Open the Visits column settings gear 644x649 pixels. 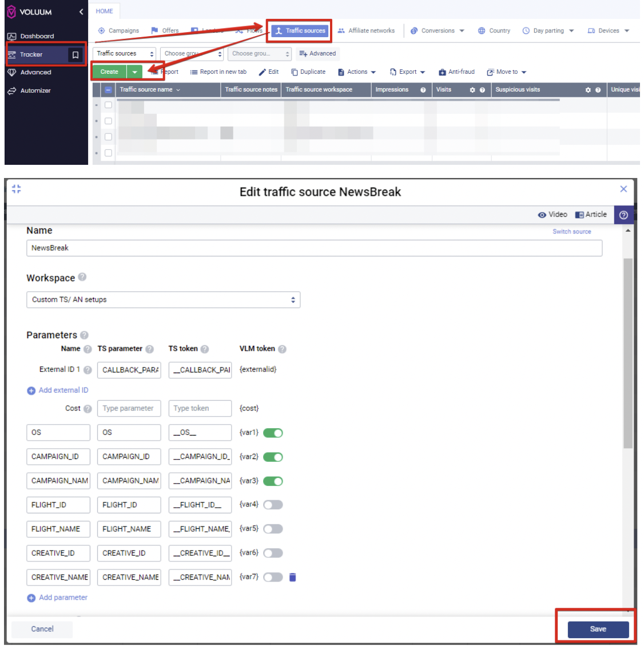point(472,90)
